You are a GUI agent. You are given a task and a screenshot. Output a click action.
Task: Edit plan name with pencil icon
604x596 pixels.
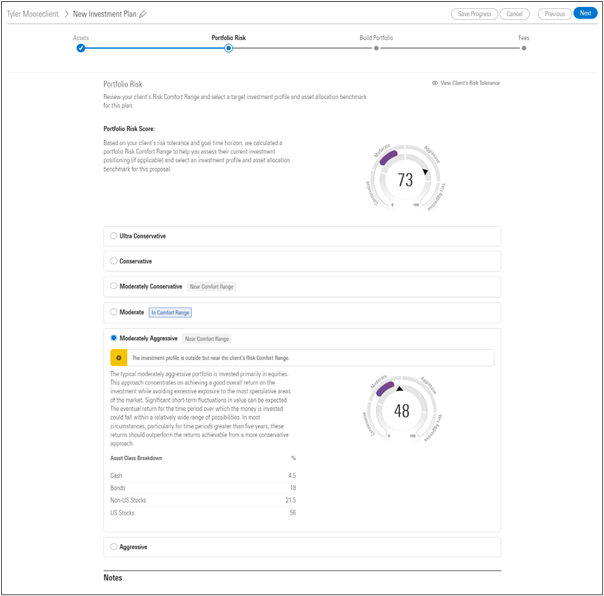143,14
